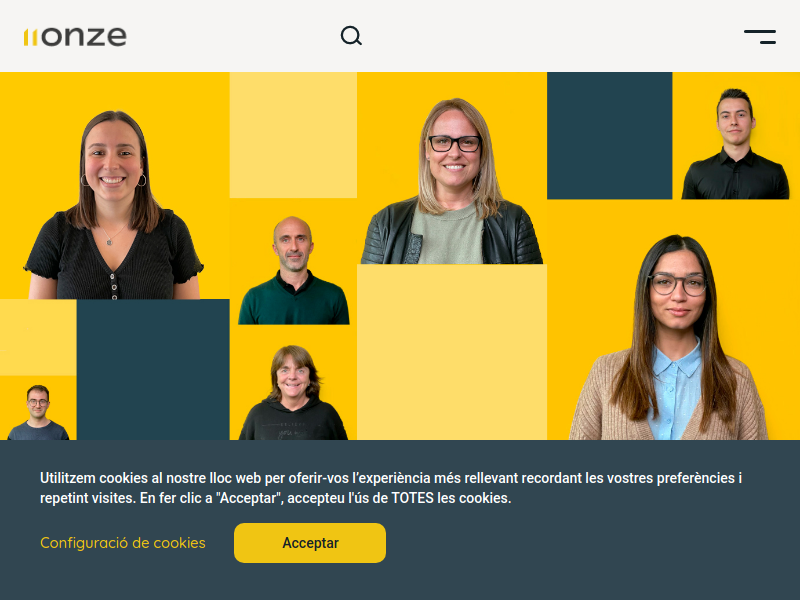This screenshot has width=800, height=600.
Task: Select the young man in black shirt photo
Action: click(735, 144)
